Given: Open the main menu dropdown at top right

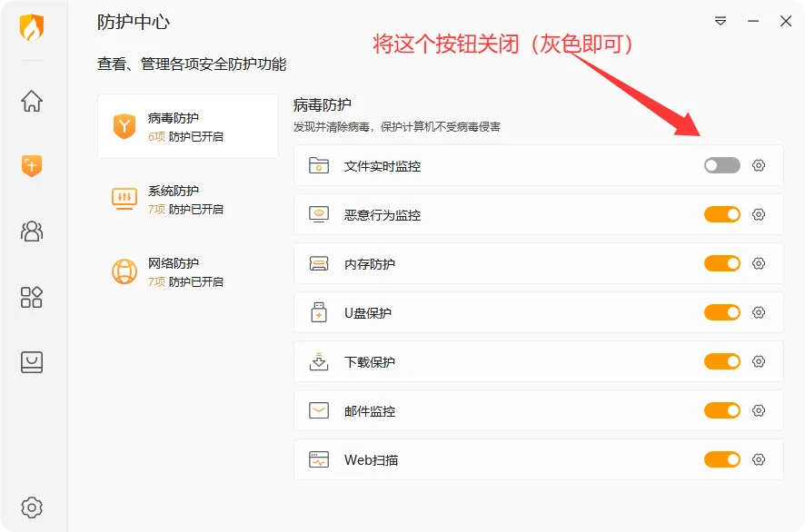Looking at the screenshot, I should tap(721, 21).
